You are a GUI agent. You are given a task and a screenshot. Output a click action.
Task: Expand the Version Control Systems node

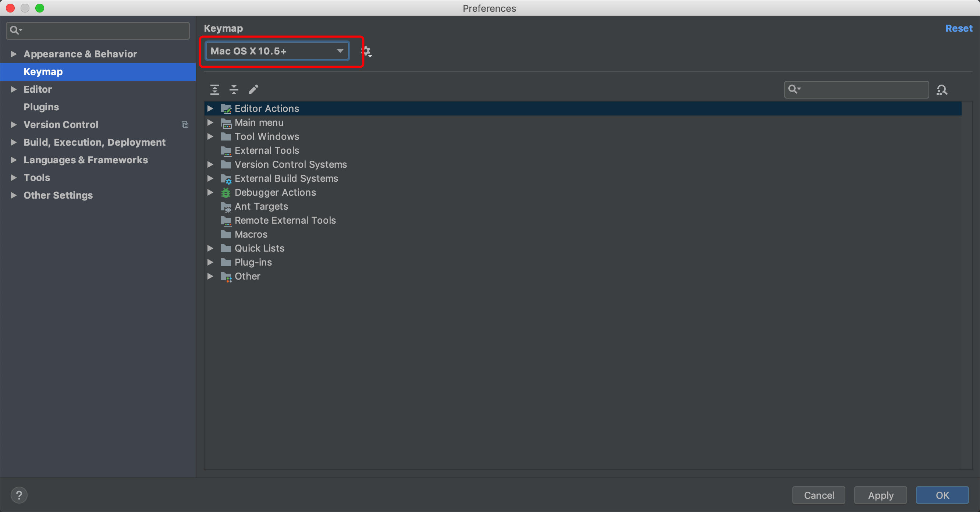(210, 165)
